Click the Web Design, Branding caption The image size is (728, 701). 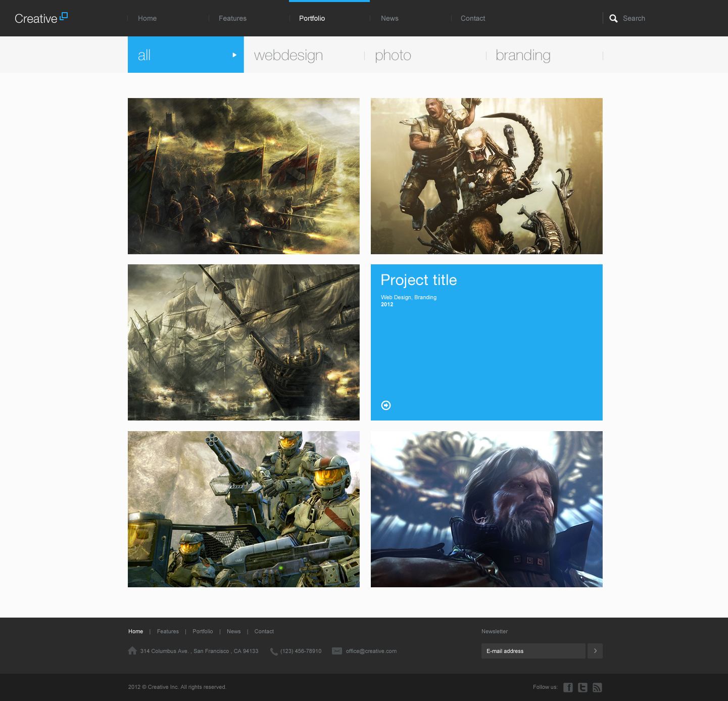409,297
